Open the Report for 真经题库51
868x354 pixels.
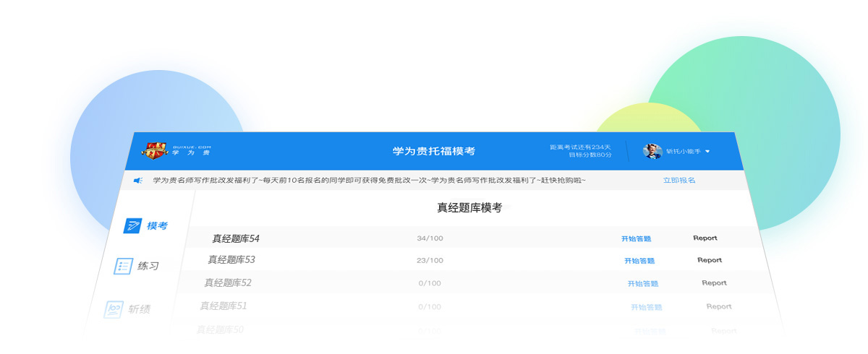pyautogui.click(x=719, y=306)
